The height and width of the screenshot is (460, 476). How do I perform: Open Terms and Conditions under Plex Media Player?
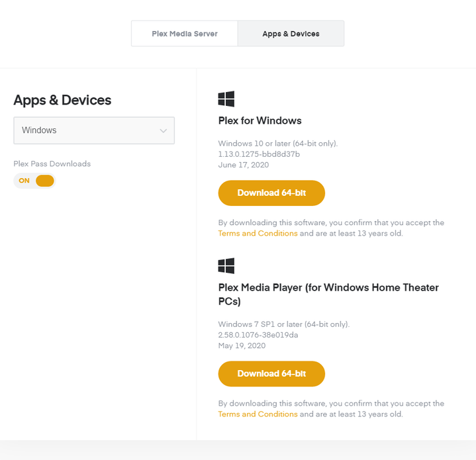pos(258,414)
